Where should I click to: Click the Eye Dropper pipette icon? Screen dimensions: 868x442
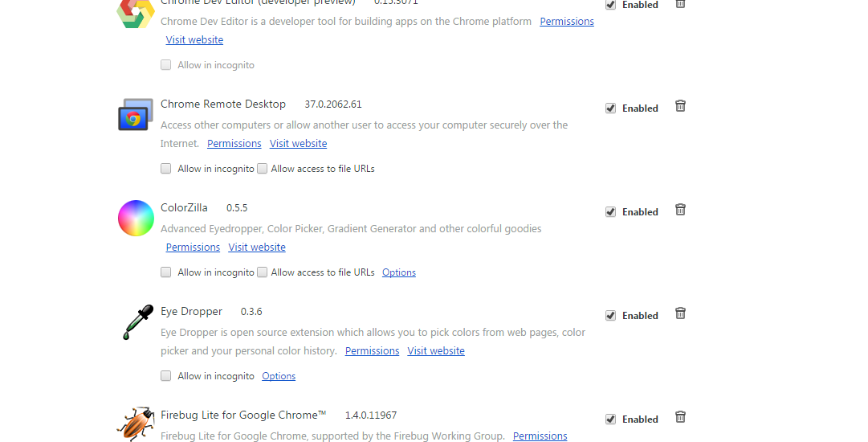click(135, 321)
